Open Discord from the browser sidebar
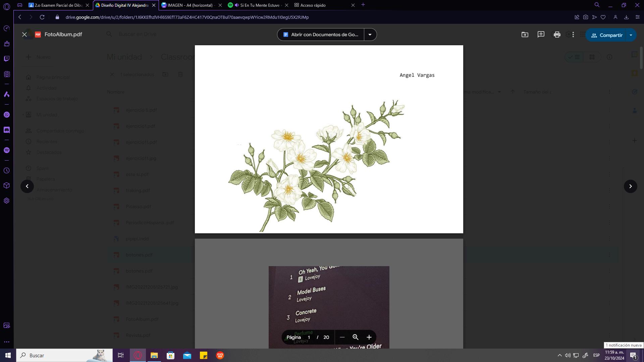 tap(7, 130)
